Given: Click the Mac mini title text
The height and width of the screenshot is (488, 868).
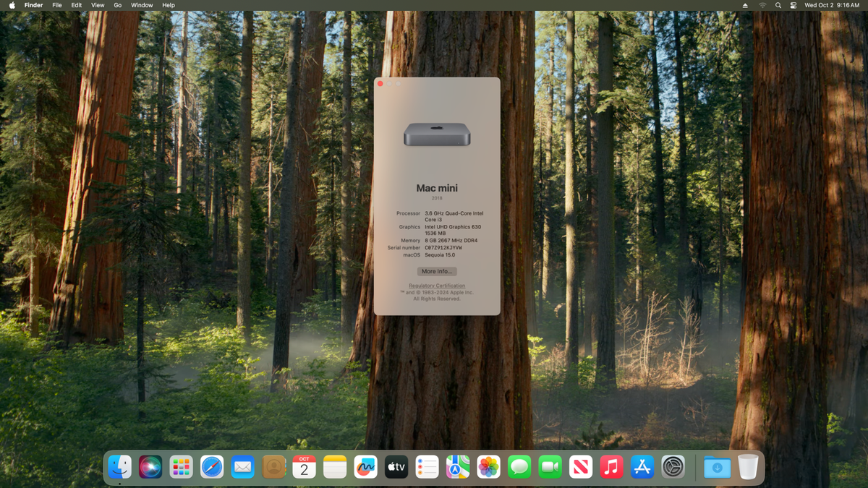Looking at the screenshot, I should (437, 188).
